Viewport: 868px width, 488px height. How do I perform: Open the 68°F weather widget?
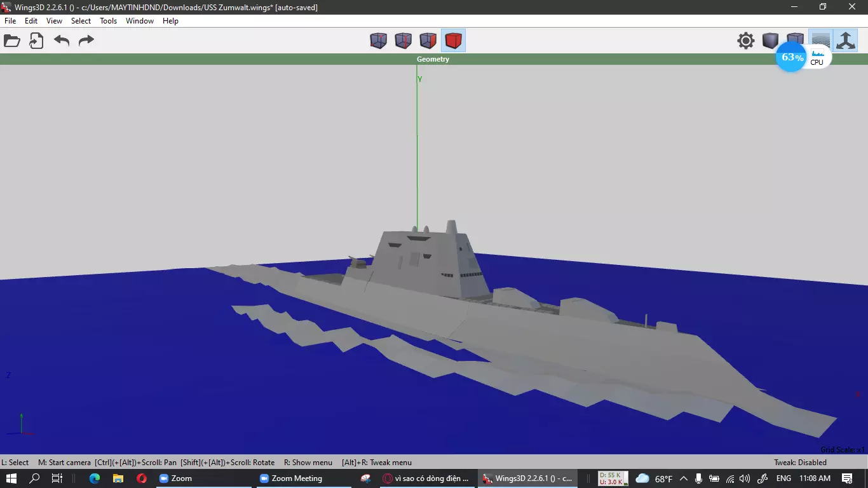coord(654,478)
